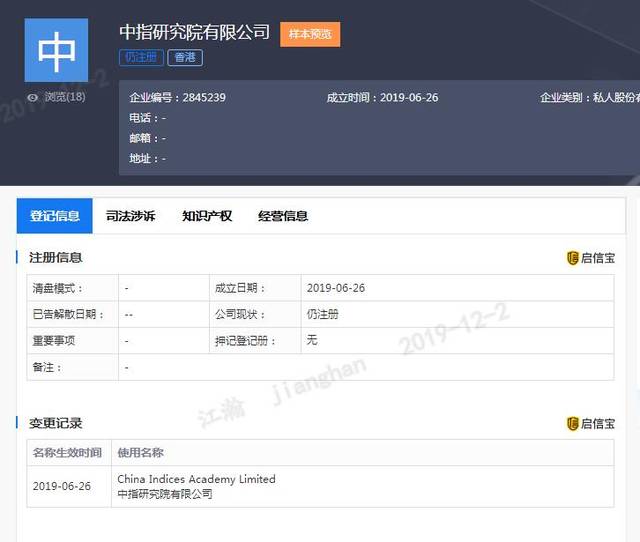Click the orange 样本预览 button
Viewport: 640px width, 542px height.
pos(310,34)
